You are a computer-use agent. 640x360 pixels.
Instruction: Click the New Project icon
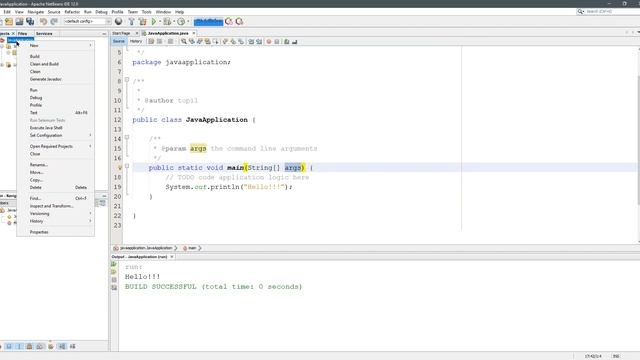tap(9, 21)
